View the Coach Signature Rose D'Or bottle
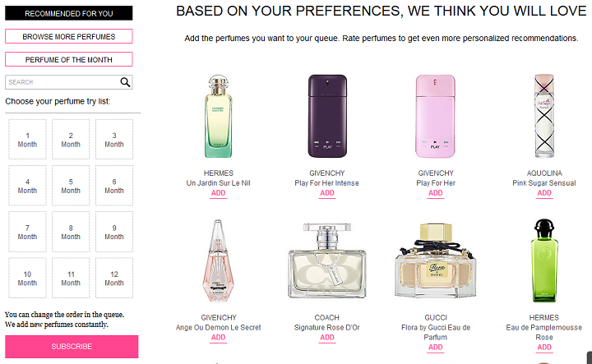Image resolution: width=592 pixels, height=364 pixels. coord(326,260)
